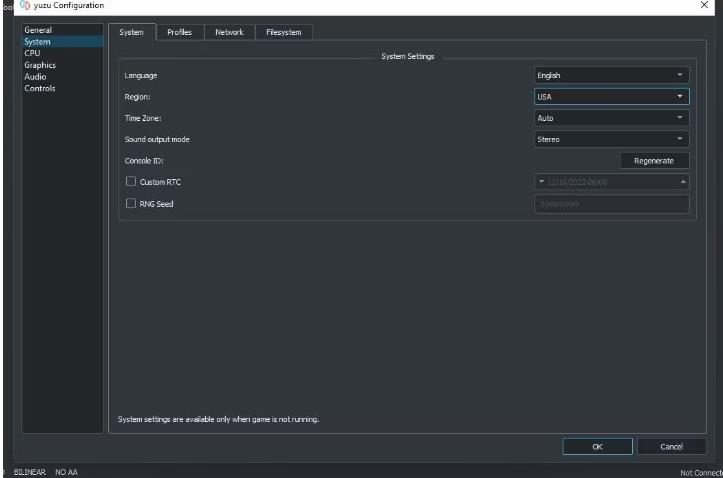The width and height of the screenshot is (723, 478).
Task: Select the System tab
Action: (x=132, y=33)
